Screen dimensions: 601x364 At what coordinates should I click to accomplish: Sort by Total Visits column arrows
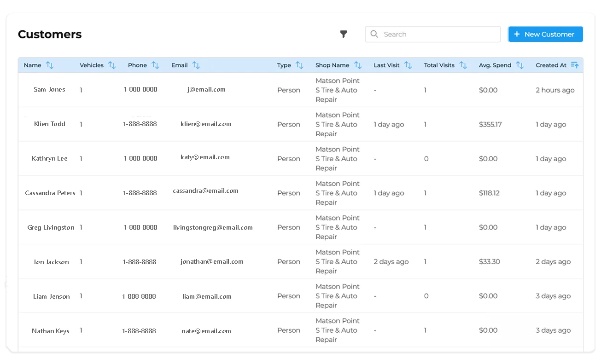[x=463, y=65]
